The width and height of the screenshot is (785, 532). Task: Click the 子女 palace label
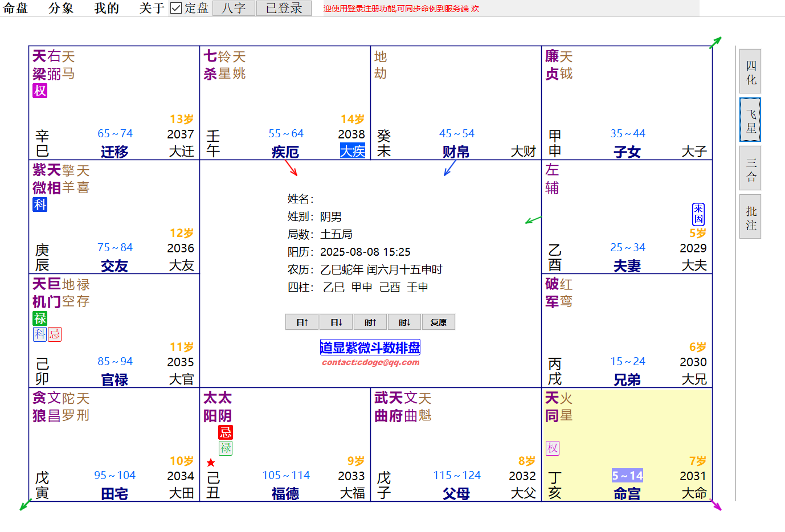click(x=627, y=152)
